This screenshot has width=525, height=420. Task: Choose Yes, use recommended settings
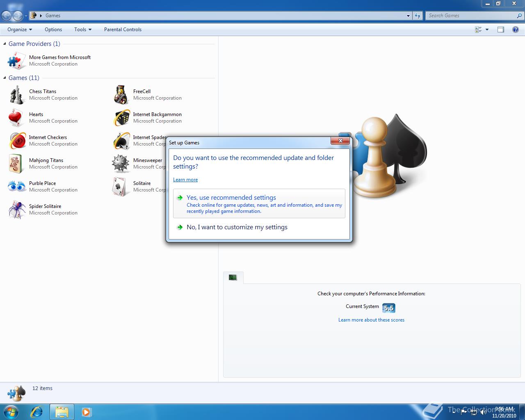[259, 203]
